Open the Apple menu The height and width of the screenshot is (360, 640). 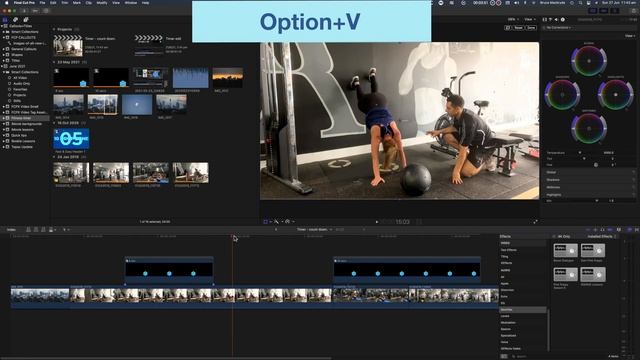(x=6, y=3)
